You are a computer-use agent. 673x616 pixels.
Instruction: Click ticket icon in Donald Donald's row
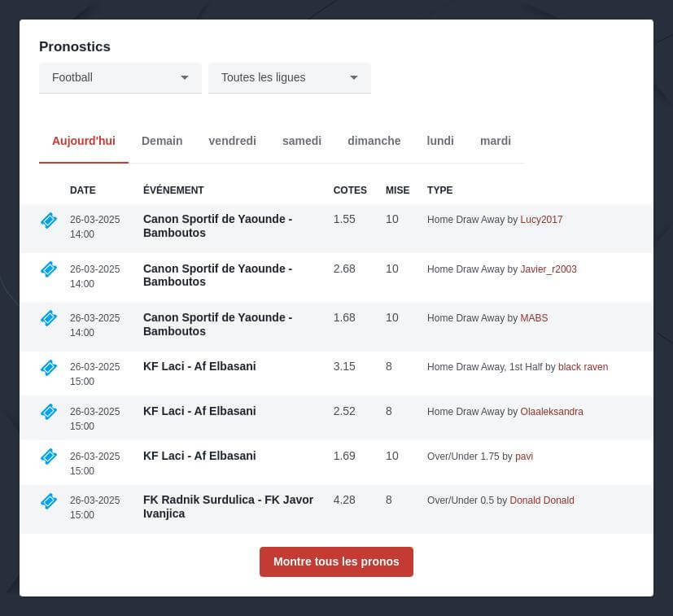coord(49,501)
